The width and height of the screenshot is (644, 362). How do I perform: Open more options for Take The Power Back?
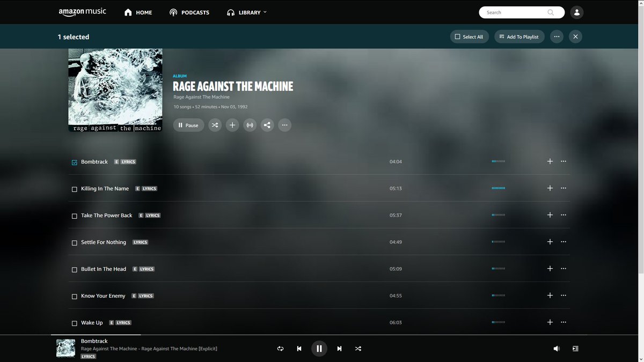563,215
